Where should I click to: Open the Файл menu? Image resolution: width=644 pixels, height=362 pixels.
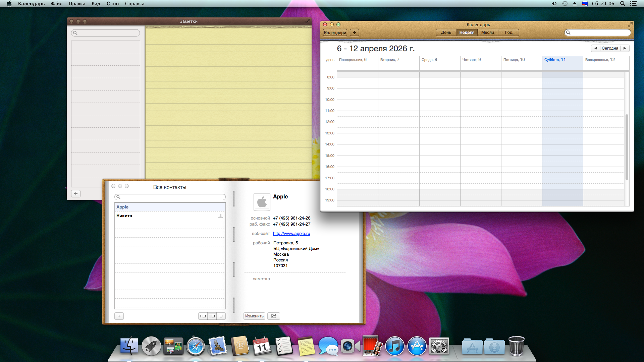(57, 4)
